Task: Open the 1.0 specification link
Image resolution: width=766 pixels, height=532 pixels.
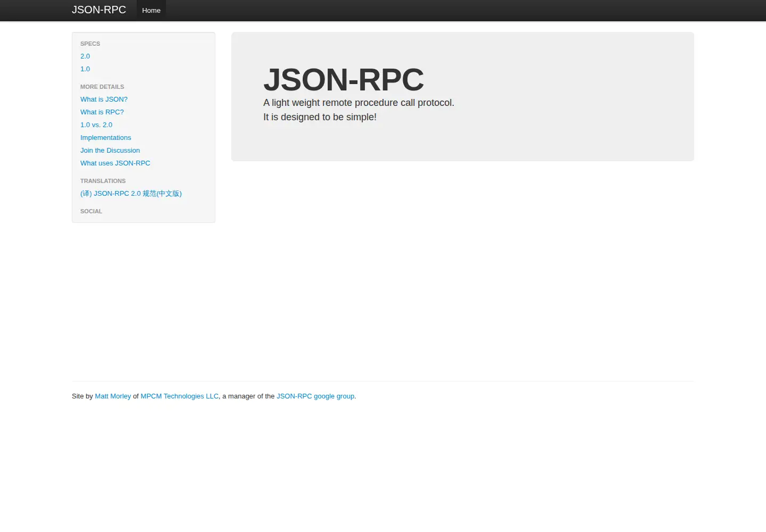Action: coord(85,69)
